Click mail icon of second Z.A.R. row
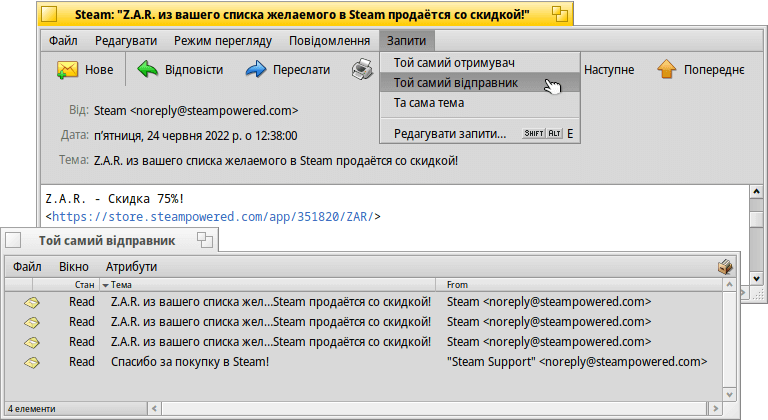 32,322
